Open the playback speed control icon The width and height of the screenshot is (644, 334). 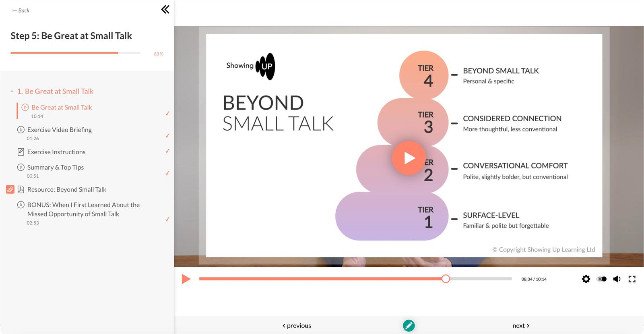coord(601,279)
